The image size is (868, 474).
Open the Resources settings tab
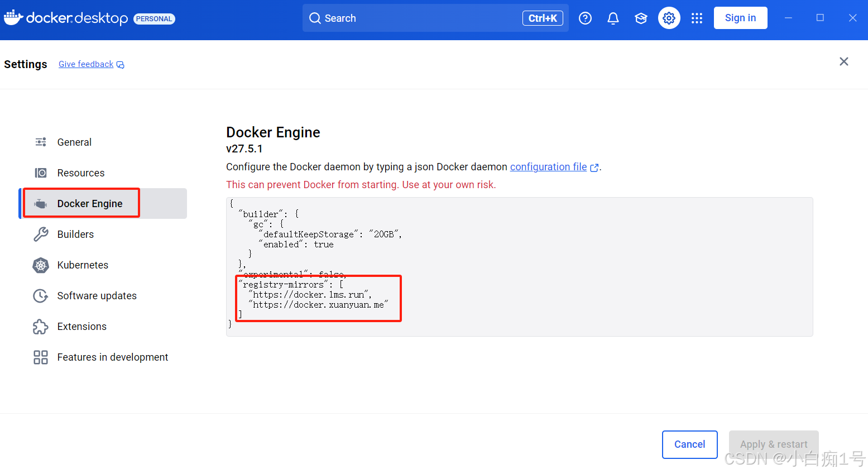click(103, 173)
